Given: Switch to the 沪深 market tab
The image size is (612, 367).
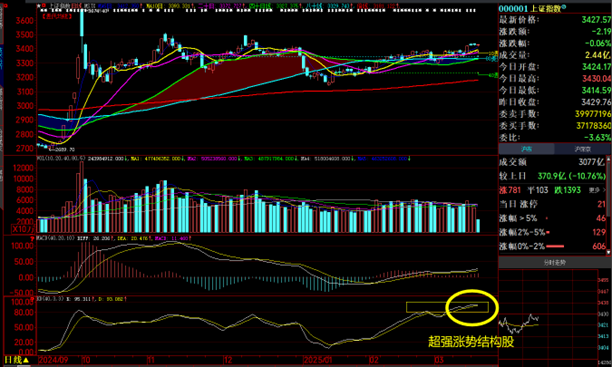Looking at the screenshot, I should [x=526, y=149].
